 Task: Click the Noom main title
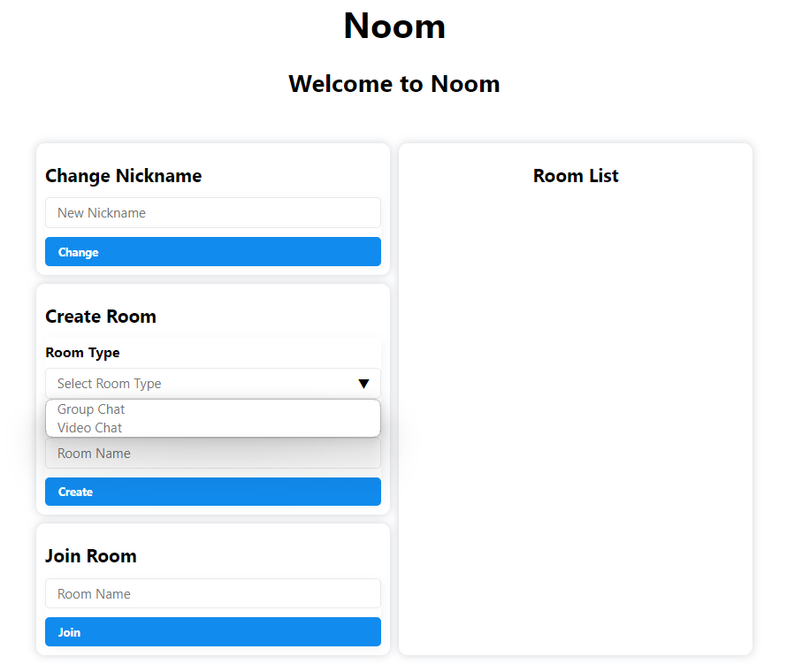pos(394,26)
